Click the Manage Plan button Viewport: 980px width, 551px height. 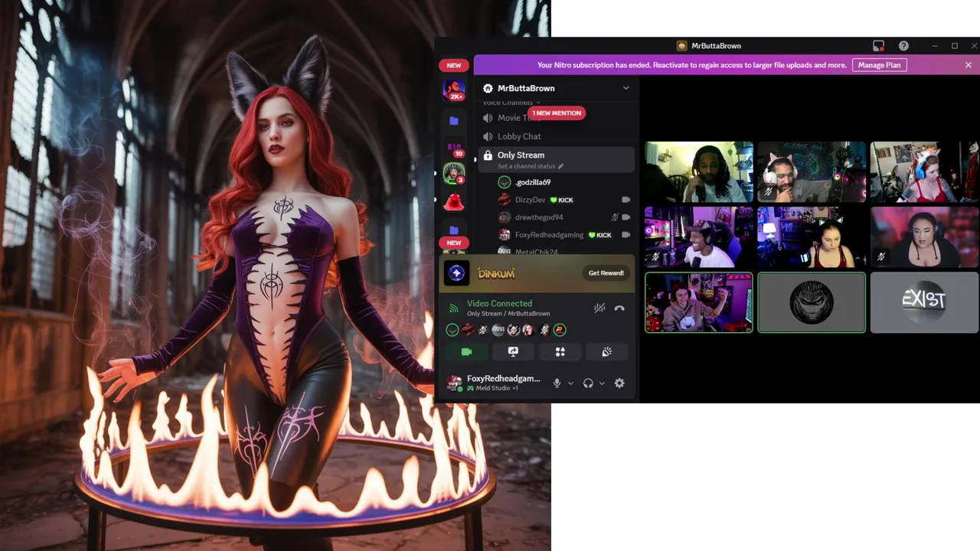[879, 65]
